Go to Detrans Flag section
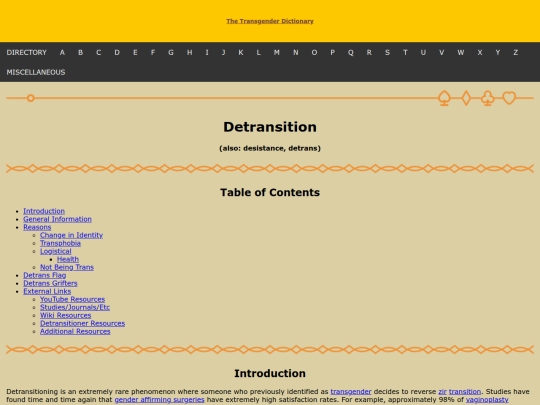Viewport: 540px width, 405px height. 45,275
